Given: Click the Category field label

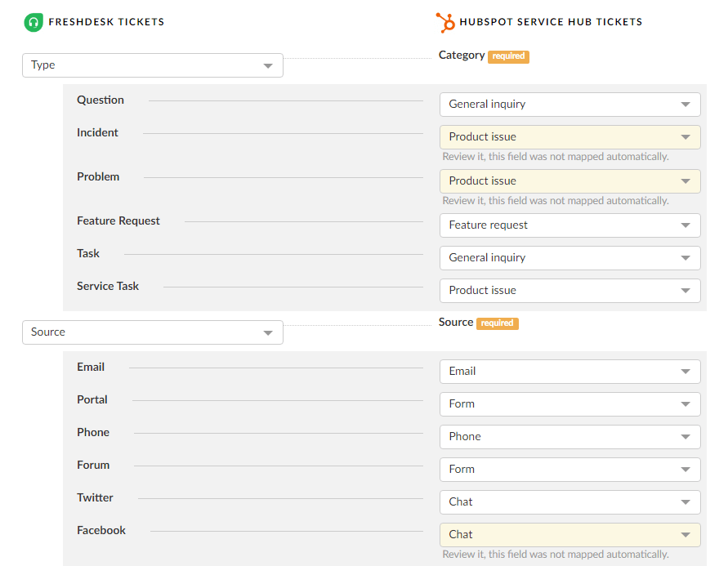Looking at the screenshot, I should 462,56.
